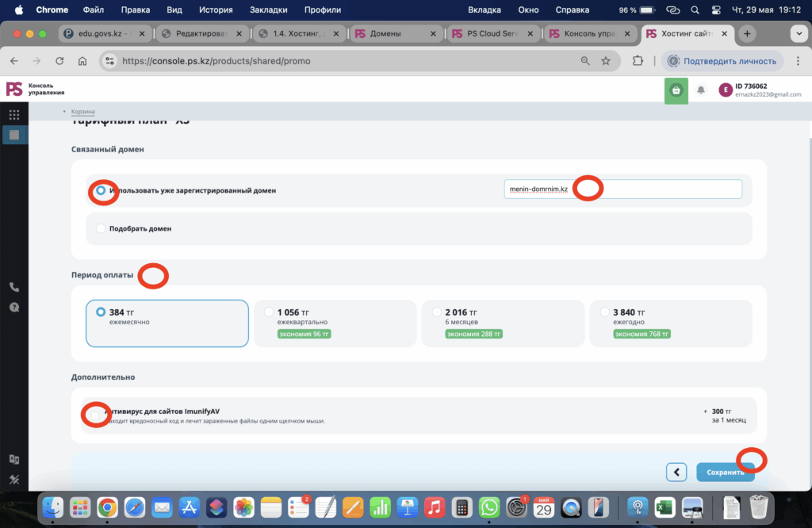Expand the Chrome tab search dropdown arrow

[x=797, y=34]
